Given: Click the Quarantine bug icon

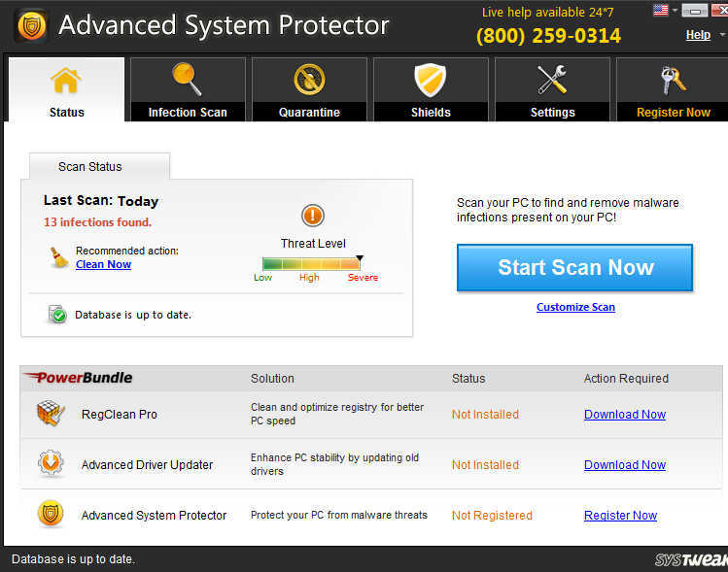Looking at the screenshot, I should pos(309,80).
